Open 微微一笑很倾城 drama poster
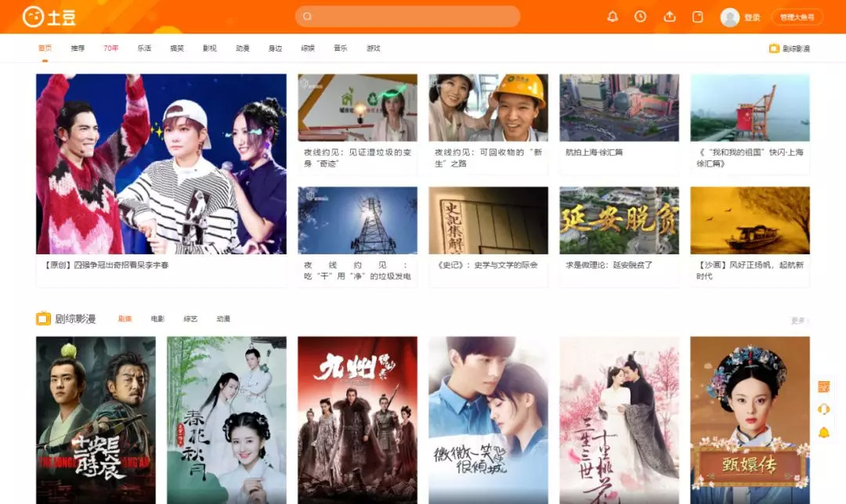The image size is (846, 504). (x=488, y=420)
